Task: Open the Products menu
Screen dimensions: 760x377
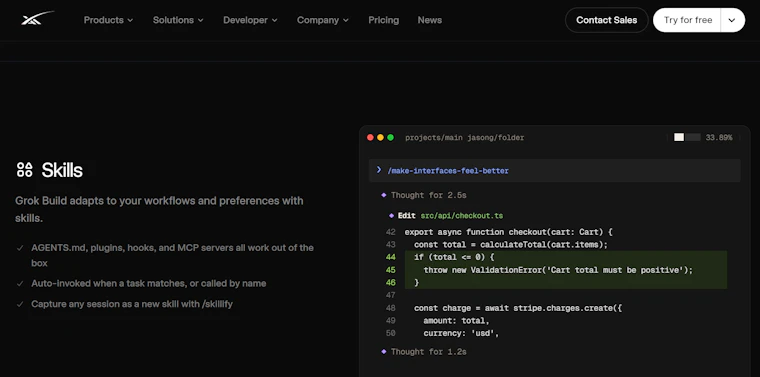Action: [108, 20]
